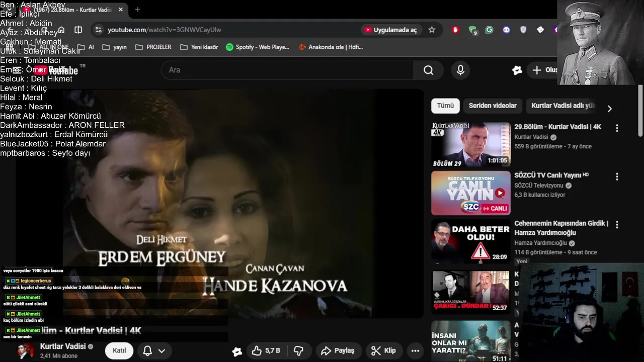The height and width of the screenshot is (362, 644).
Task: Open a new browser tab
Action: [x=137, y=10]
